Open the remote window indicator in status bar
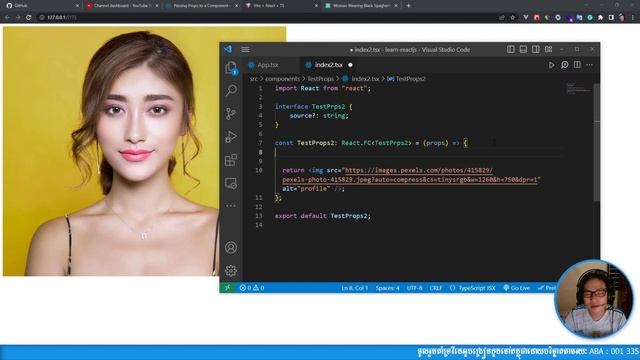Viewport: 640px width, 360px height. [227, 288]
